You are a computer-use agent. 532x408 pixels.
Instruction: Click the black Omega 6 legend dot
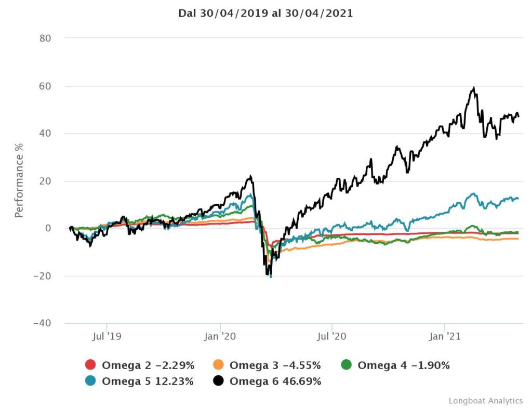219,381
